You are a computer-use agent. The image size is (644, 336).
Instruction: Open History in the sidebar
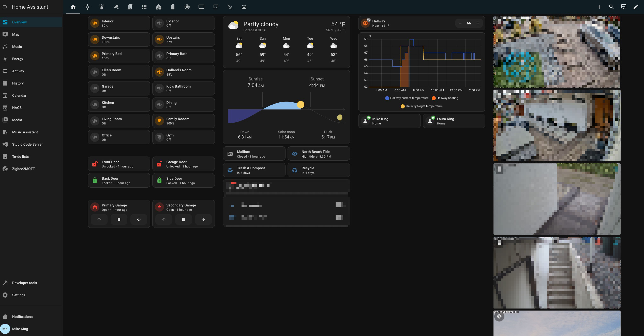coord(31,83)
